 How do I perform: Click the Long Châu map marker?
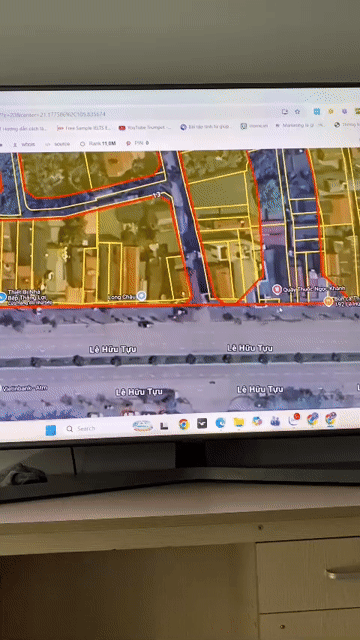pyautogui.click(x=141, y=296)
